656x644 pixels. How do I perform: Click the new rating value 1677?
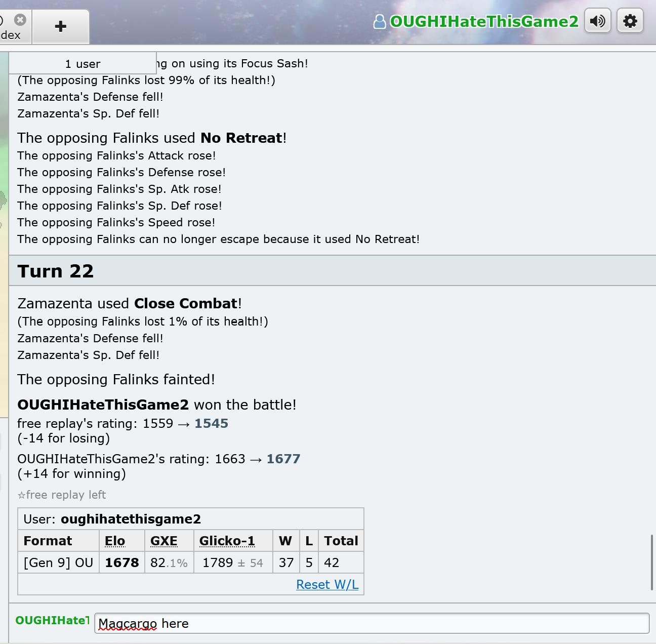(x=283, y=459)
